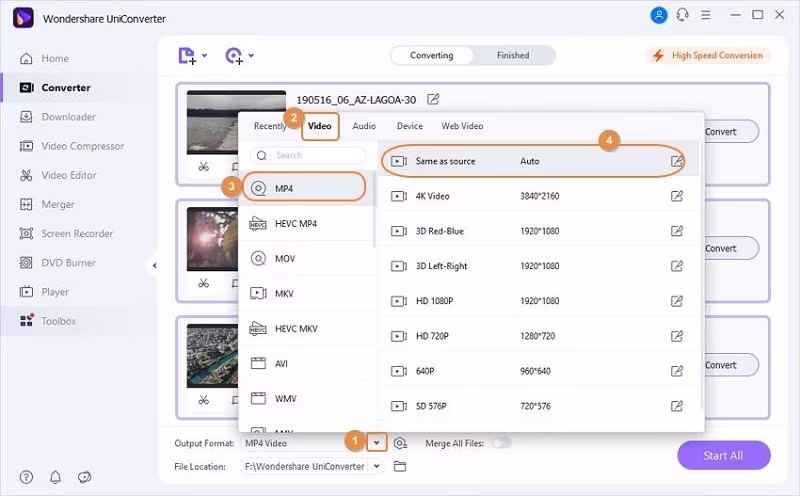800x496 pixels.
Task: Select MOV format
Action: tap(308, 259)
